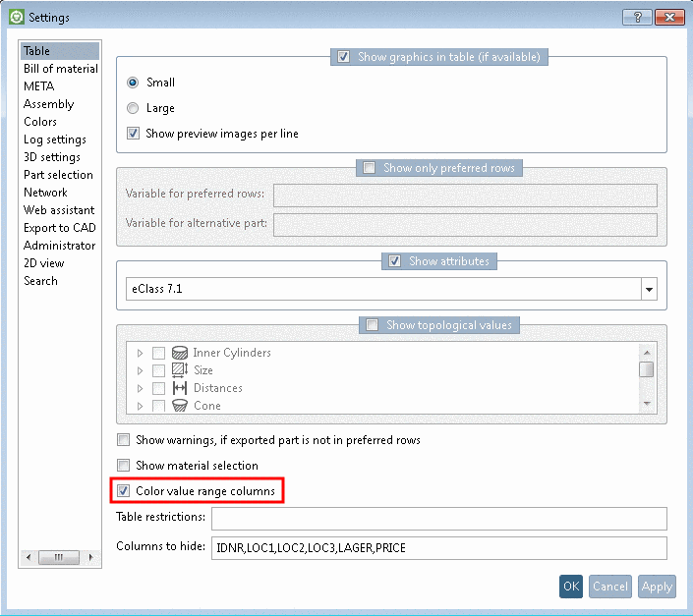The width and height of the screenshot is (693, 616).
Task: Check the Inner Cylinders checkbox
Action: [158, 353]
